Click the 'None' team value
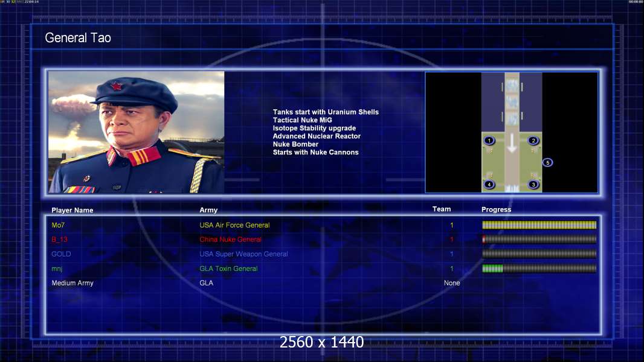Image resolution: width=644 pixels, height=362 pixels. tap(452, 283)
